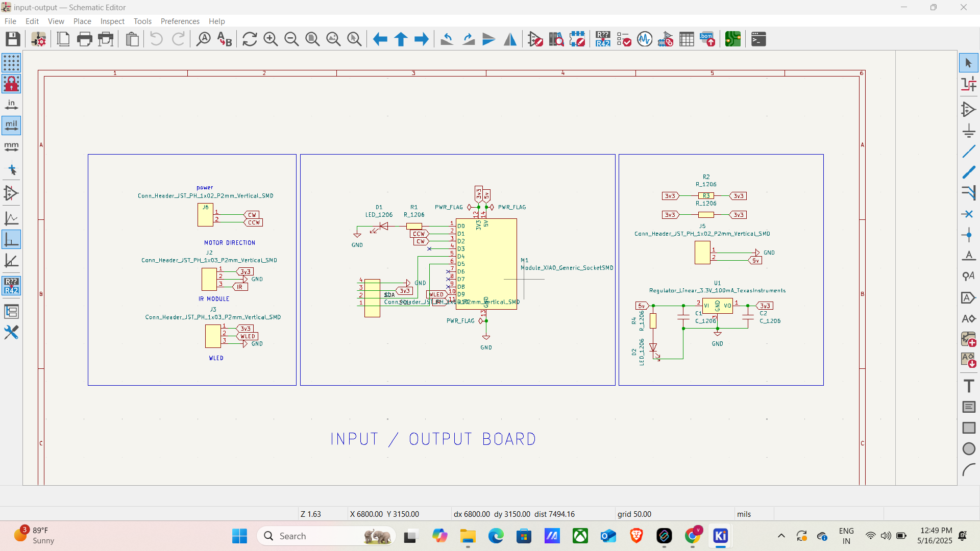Screen dimensions: 980x551
Task: Add text to schematic tool
Action: point(969,386)
